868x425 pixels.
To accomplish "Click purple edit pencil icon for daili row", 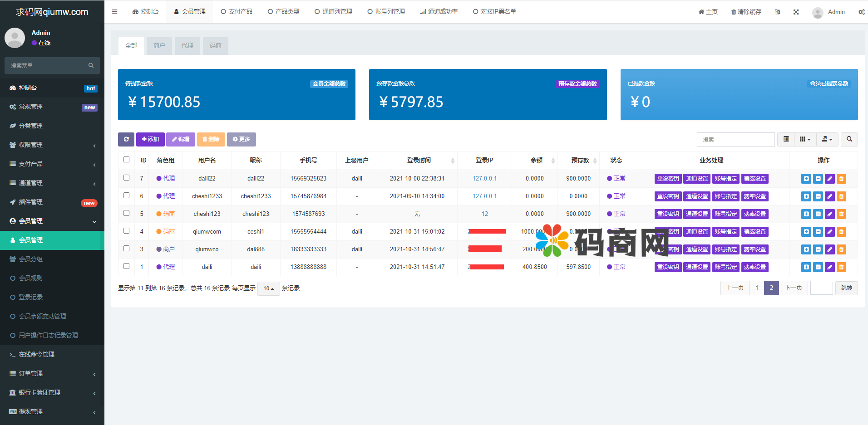I will pos(829,267).
